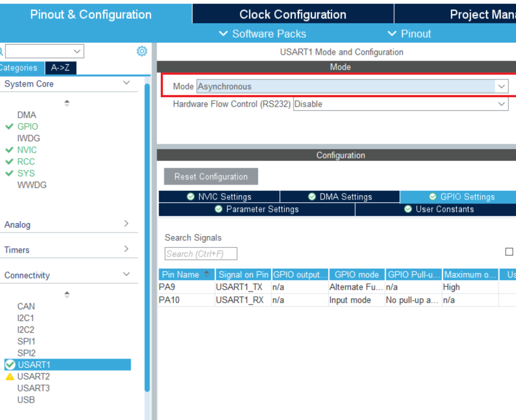Image resolution: width=516 pixels, height=420 pixels.
Task: Open the Software Packs menu
Action: click(x=263, y=34)
